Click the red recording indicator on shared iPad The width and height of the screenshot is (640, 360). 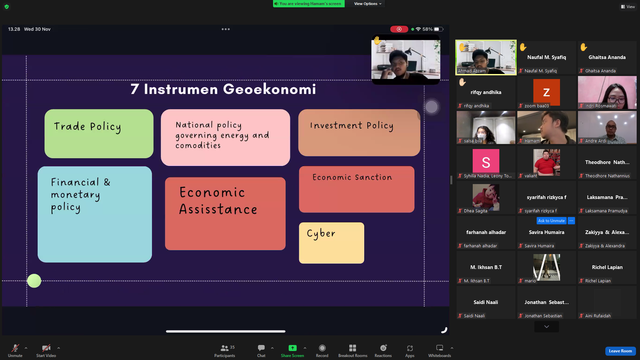tap(399, 29)
